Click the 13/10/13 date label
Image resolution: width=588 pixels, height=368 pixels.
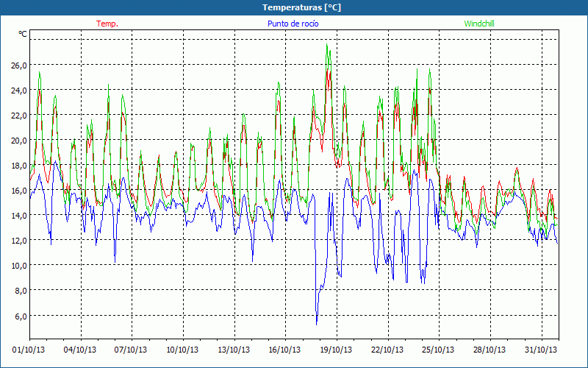[234, 350]
